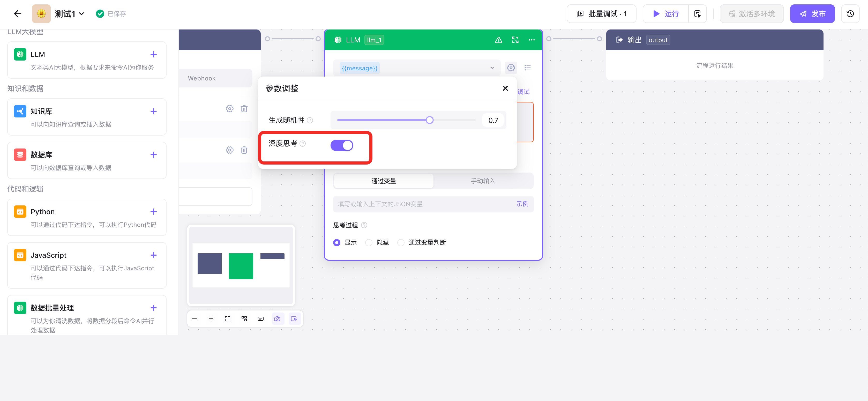The image size is (868, 401).
Task: Expand the {{message}} model dropdown
Action: pos(492,68)
